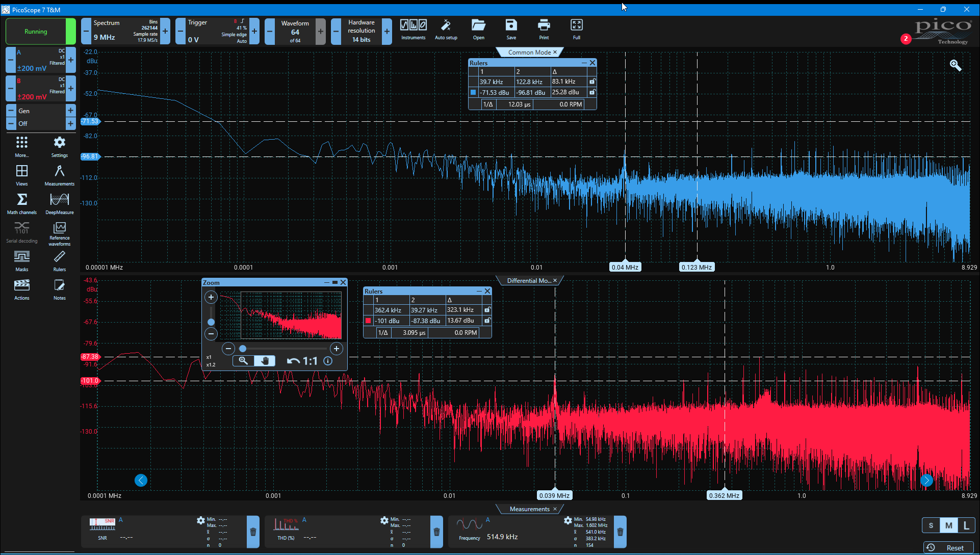
Task: Open Math channels
Action: (22, 204)
